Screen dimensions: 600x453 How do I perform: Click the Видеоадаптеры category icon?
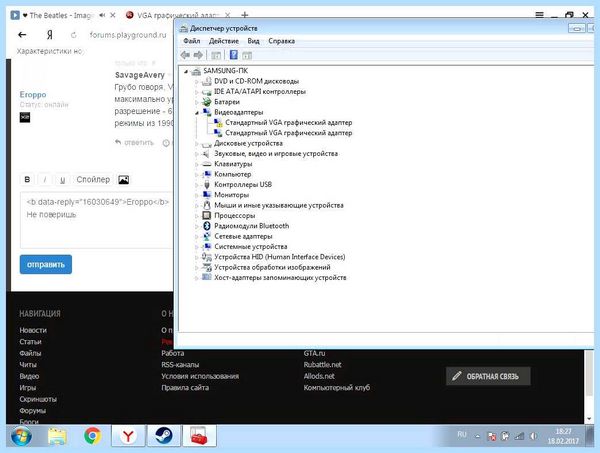coord(207,112)
